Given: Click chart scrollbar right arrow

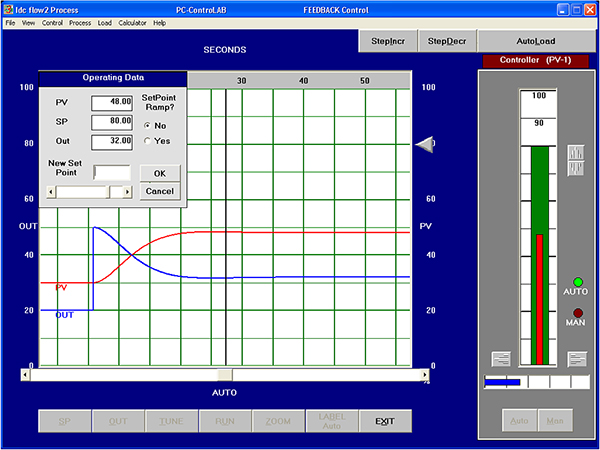Looking at the screenshot, I should pyautogui.click(x=425, y=375).
